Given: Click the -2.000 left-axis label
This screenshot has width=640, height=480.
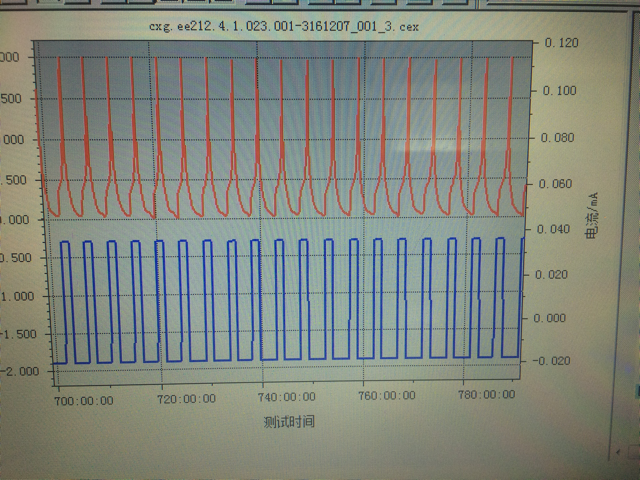Looking at the screenshot, I should coord(20,371).
